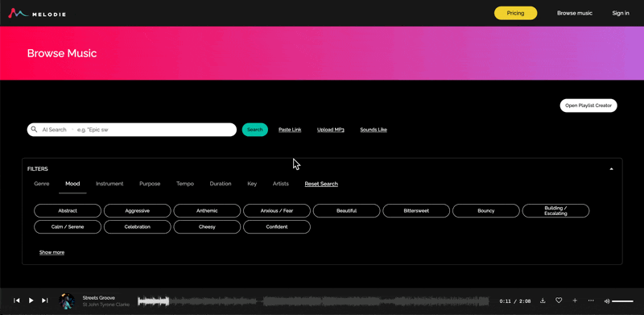
Task: Favorite the track with heart icon
Action: (559, 300)
